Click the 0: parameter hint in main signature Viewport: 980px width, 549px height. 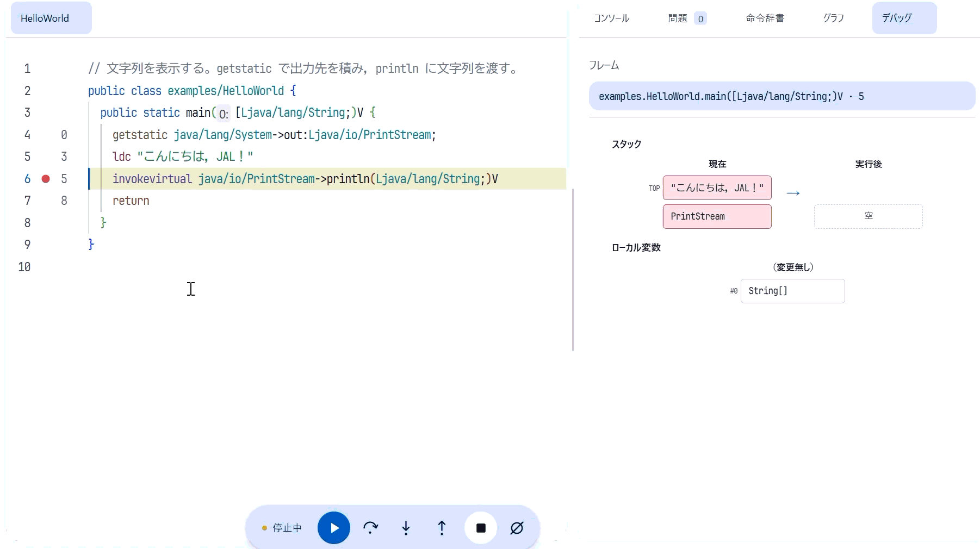click(224, 114)
